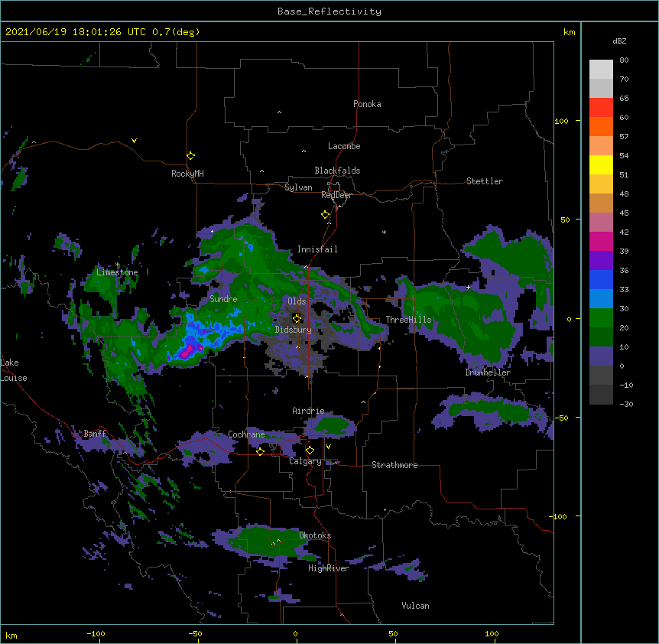This screenshot has height=644, width=659.
Task: Select the white plus marker northeast of ThreeHills
Action: tap(468, 287)
